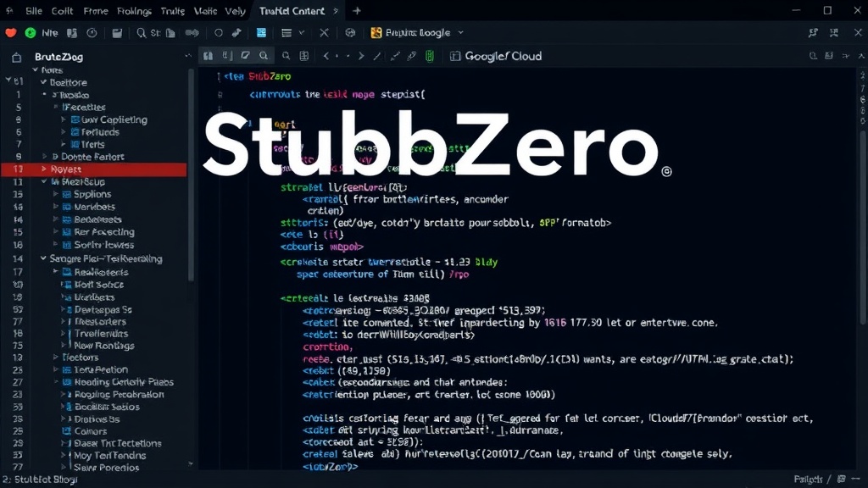This screenshot has width=868, height=488.
Task: Collapse the 'Boeltore' tree node
Action: 44,82
